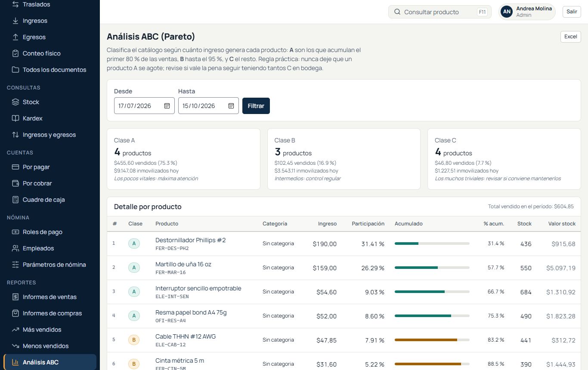Click the product Martillo de uña 16 oz
The width and height of the screenshot is (588, 370).
pyautogui.click(x=183, y=264)
